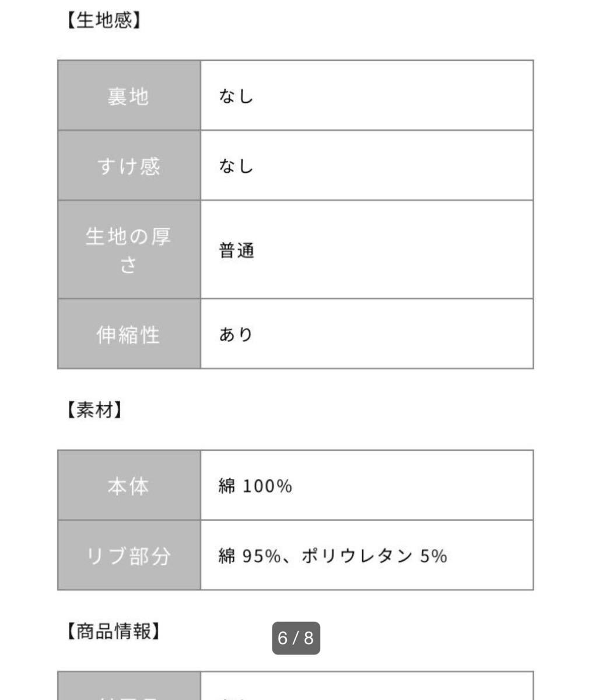
Task: Click the 【商品情報】 section heading
Action: point(112,631)
